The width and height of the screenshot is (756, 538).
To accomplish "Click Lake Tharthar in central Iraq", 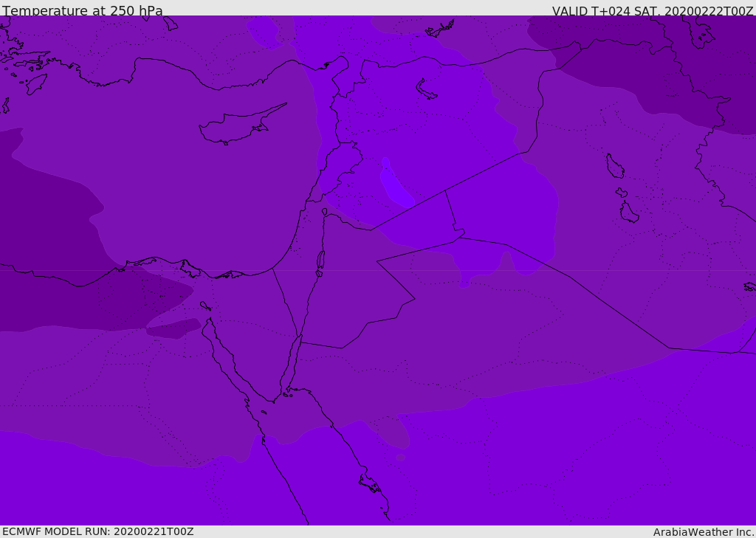I will coord(614,166).
